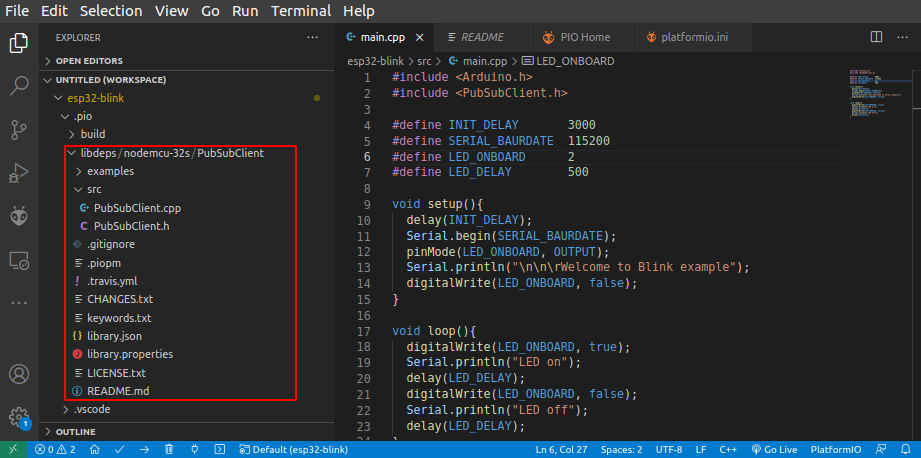Screen dimensions: 921x458
Task: Open notifications bell in status bar
Action: point(905,449)
